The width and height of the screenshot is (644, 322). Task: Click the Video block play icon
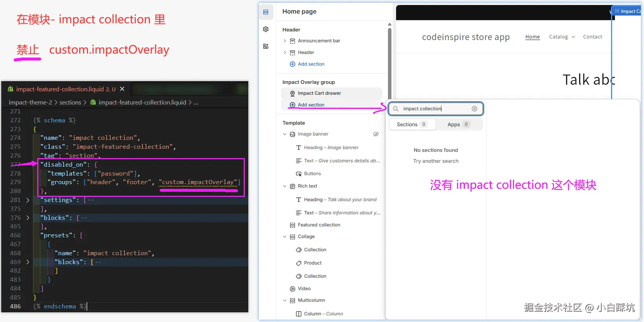pyautogui.click(x=293, y=289)
